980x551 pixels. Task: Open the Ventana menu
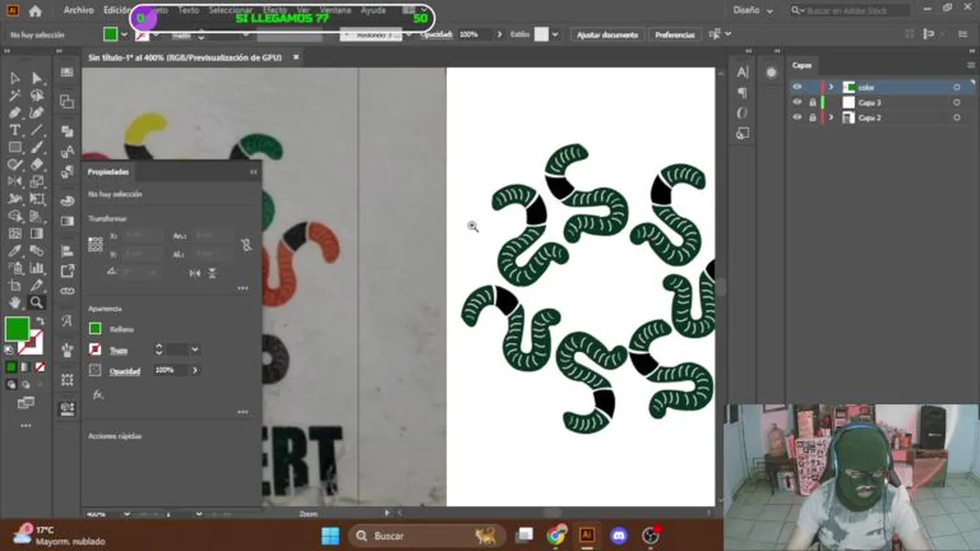pyautogui.click(x=335, y=11)
